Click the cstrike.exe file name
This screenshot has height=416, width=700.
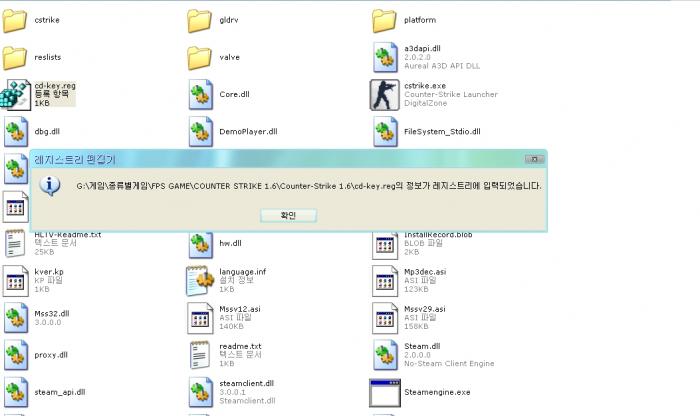(x=425, y=86)
